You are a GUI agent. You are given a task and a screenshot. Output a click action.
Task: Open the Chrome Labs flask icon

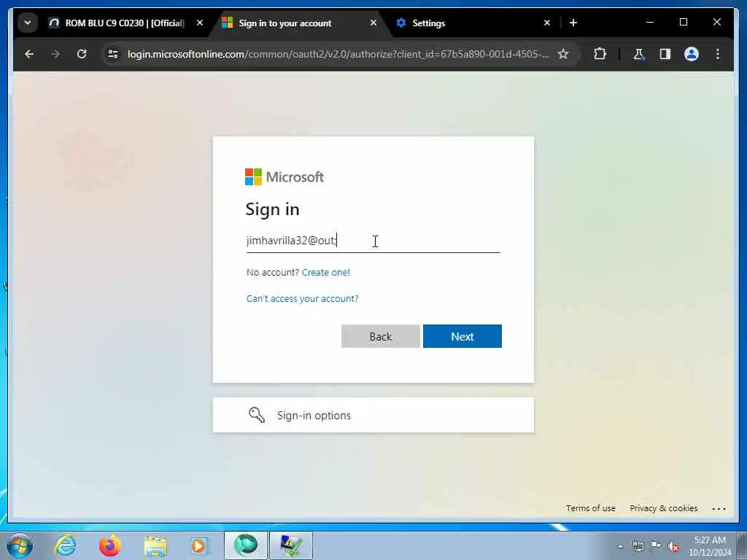(x=638, y=54)
